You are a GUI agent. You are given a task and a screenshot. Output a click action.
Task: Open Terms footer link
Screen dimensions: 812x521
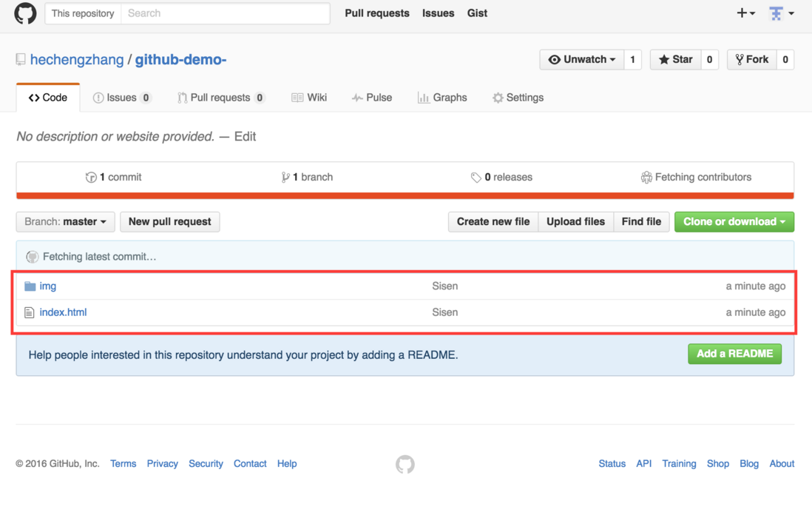coord(124,464)
